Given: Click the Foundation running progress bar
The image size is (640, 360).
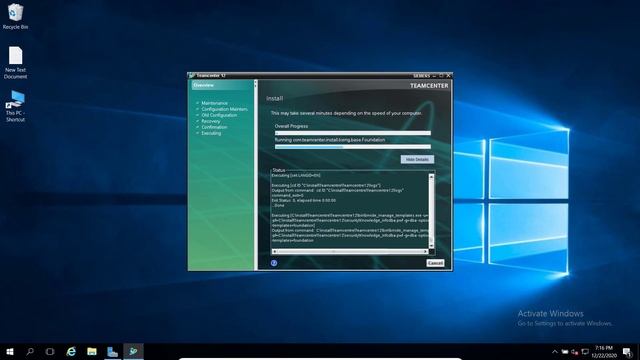Looking at the screenshot, I should click(x=353, y=147).
